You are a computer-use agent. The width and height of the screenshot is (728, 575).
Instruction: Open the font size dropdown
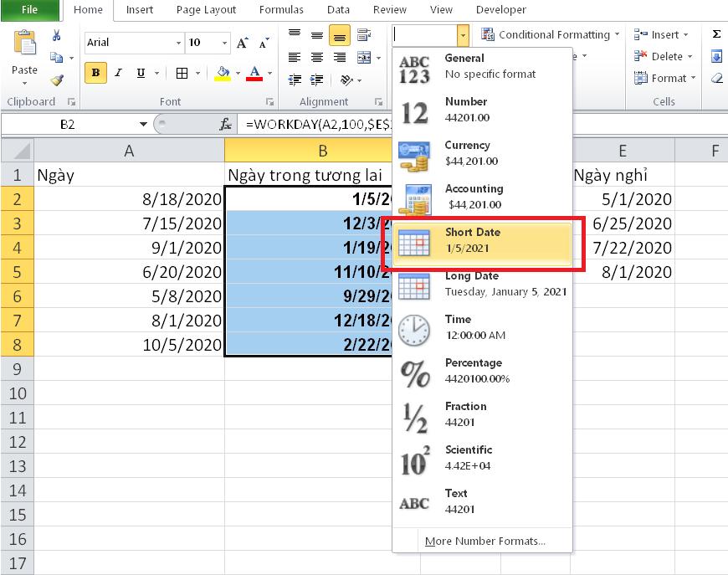(223, 42)
